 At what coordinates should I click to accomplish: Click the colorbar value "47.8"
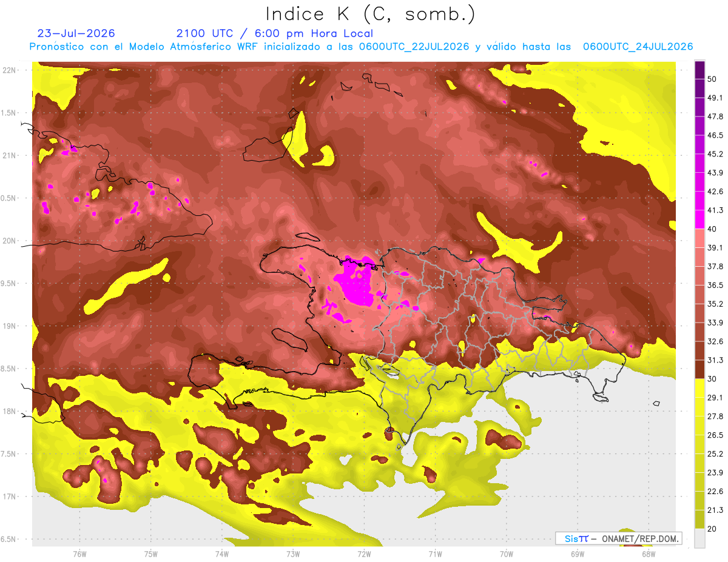coord(715,116)
